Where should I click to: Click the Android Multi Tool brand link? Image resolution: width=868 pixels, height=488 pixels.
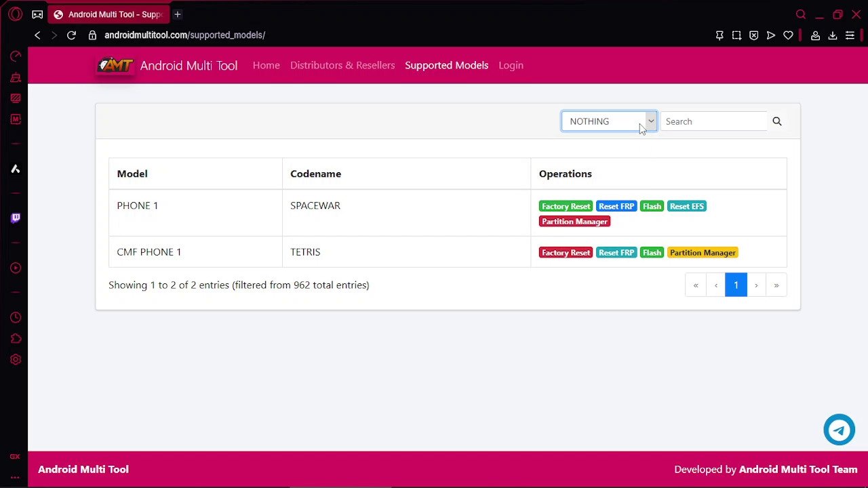(x=189, y=65)
